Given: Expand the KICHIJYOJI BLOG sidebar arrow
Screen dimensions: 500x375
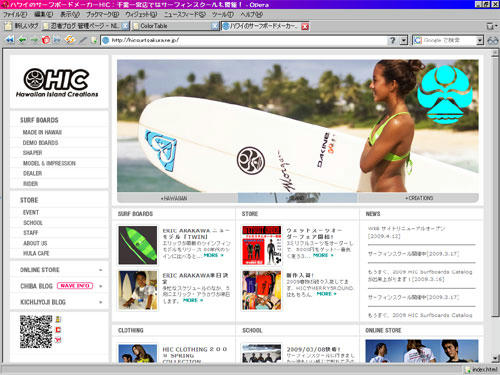Looking at the screenshot, I should (101, 302).
